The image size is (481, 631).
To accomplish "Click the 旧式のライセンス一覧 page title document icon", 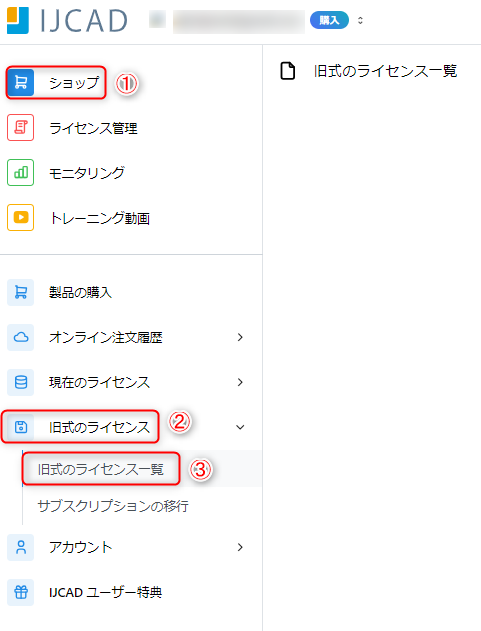I will 288,71.
